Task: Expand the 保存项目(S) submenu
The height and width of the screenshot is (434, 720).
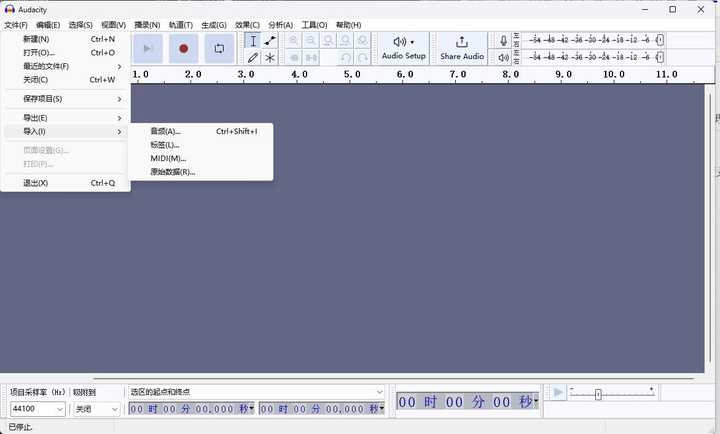Action: tap(65, 99)
